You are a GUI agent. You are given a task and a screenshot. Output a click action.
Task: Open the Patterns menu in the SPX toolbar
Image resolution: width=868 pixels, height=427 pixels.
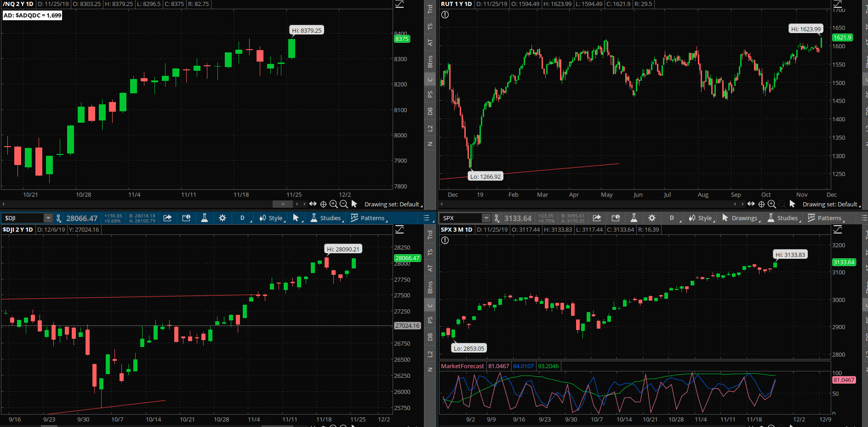click(x=826, y=218)
